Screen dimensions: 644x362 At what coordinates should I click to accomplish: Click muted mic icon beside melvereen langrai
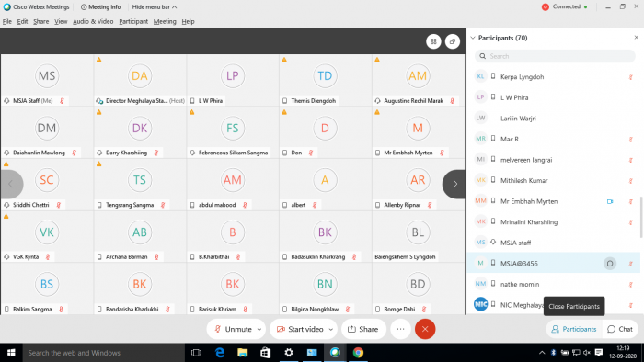pos(630,160)
